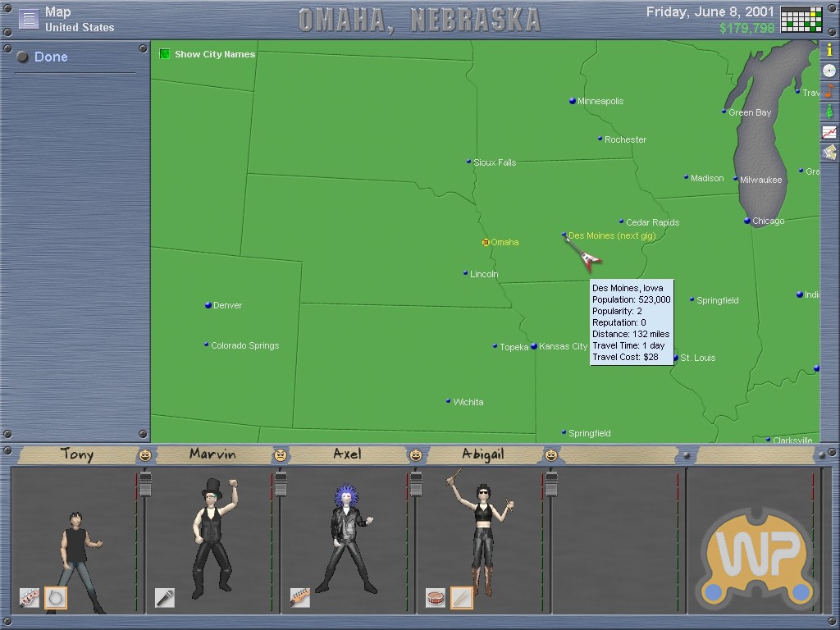Image resolution: width=840 pixels, height=630 pixels.
Task: Select Denver on the map
Action: click(208, 305)
